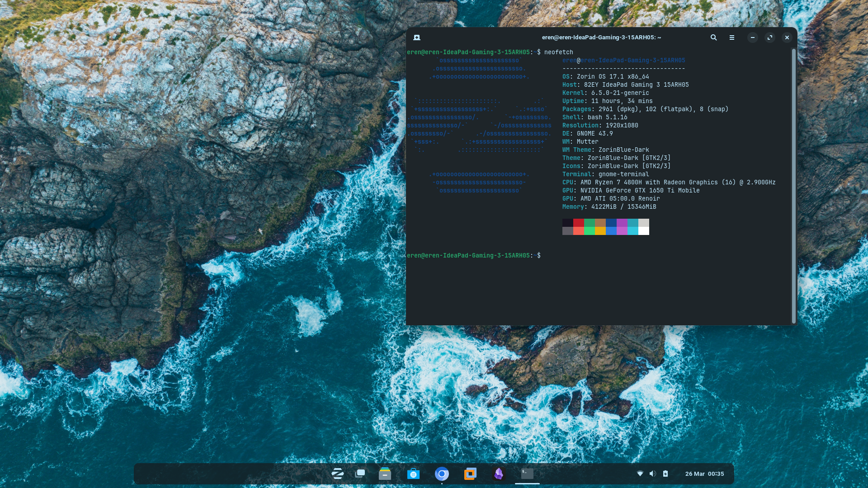Close the terminal window
Screen dimensions: 868x488
pyautogui.click(x=787, y=38)
